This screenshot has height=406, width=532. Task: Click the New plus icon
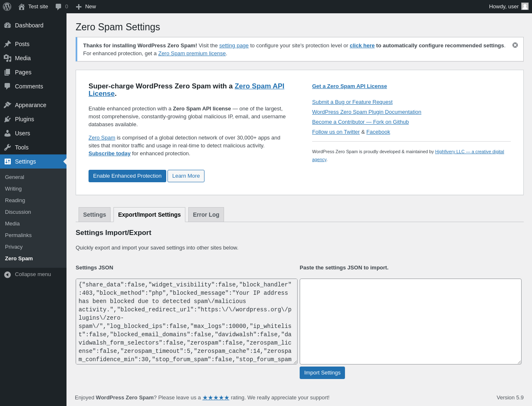tap(79, 7)
